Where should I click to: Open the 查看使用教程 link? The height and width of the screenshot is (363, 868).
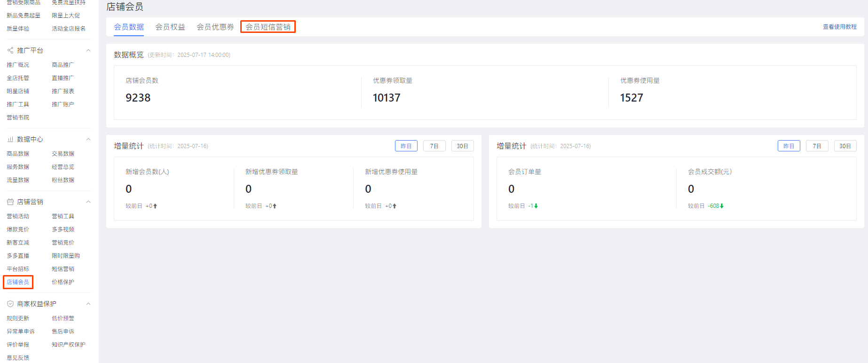point(839,27)
